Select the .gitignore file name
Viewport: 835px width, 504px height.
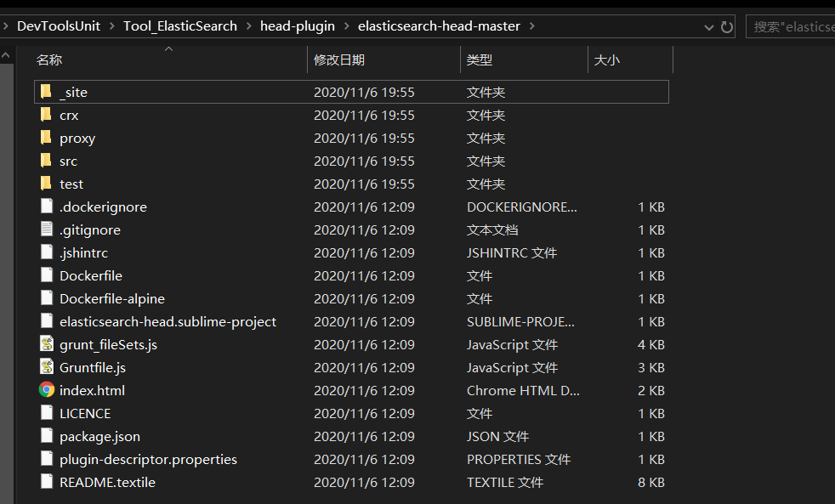[90, 230]
